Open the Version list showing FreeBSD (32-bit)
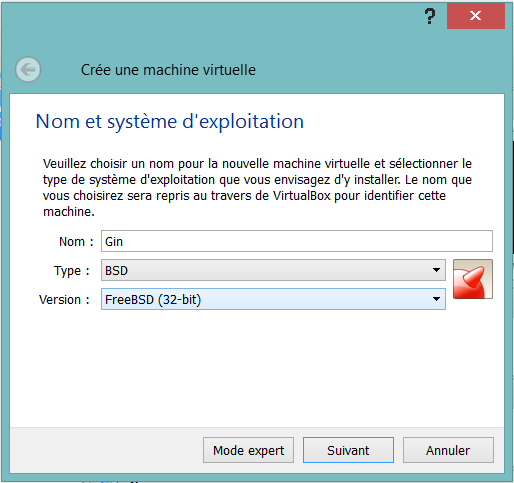 pyautogui.click(x=273, y=299)
